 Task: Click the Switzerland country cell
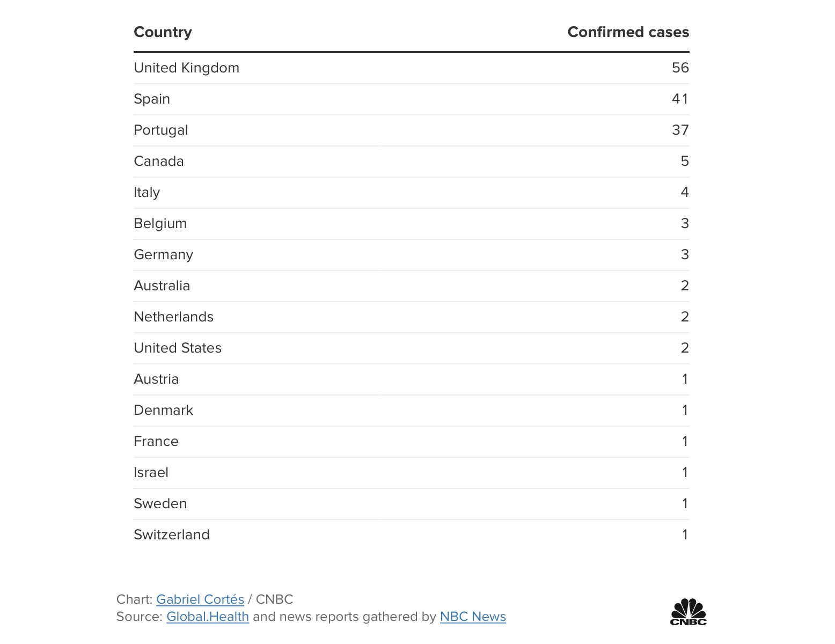click(x=171, y=535)
